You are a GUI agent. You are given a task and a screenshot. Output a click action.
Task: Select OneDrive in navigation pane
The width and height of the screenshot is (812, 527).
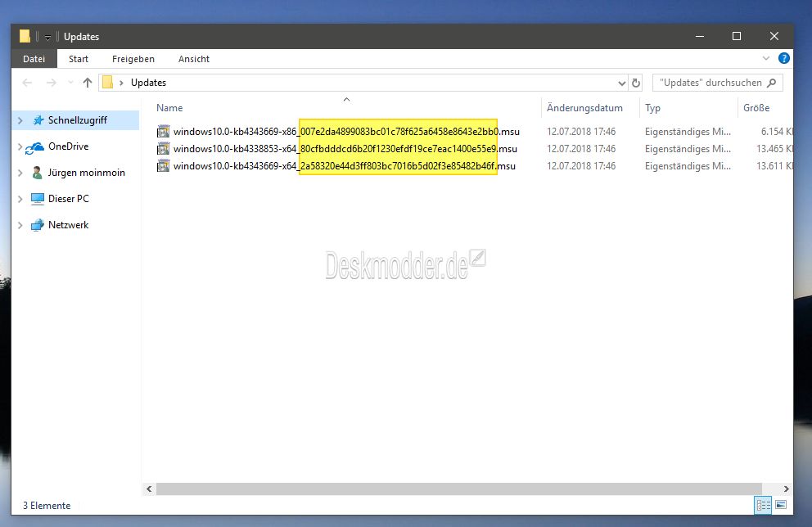click(x=69, y=146)
